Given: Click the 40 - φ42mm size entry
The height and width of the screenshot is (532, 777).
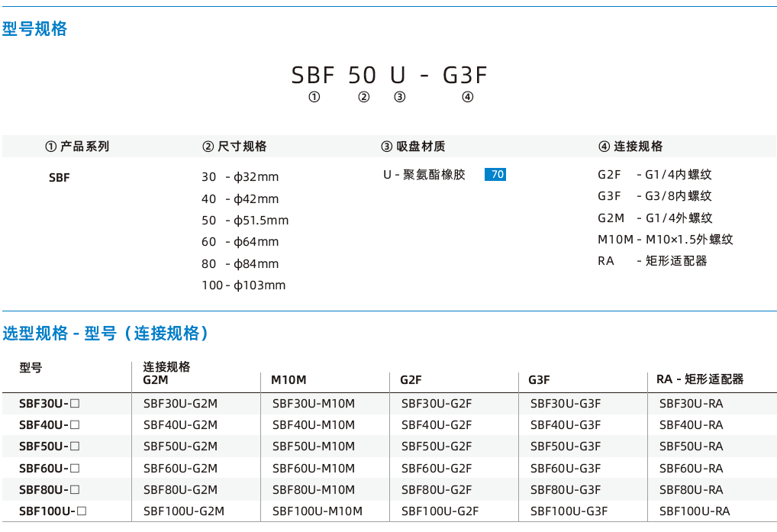Looking at the screenshot, I should pos(240,198).
